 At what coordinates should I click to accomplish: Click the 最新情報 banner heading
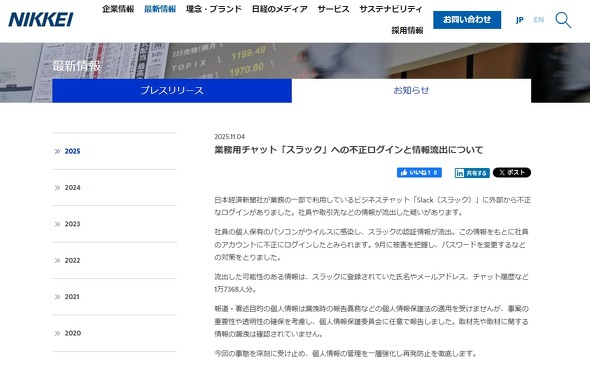tap(76, 66)
